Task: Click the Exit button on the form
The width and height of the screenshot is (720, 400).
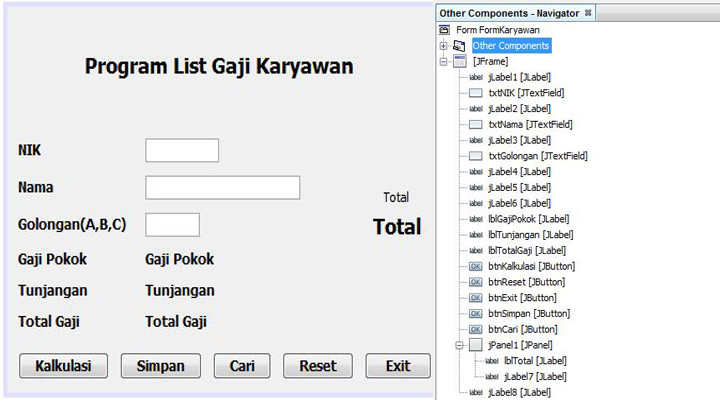Action: coord(398,366)
